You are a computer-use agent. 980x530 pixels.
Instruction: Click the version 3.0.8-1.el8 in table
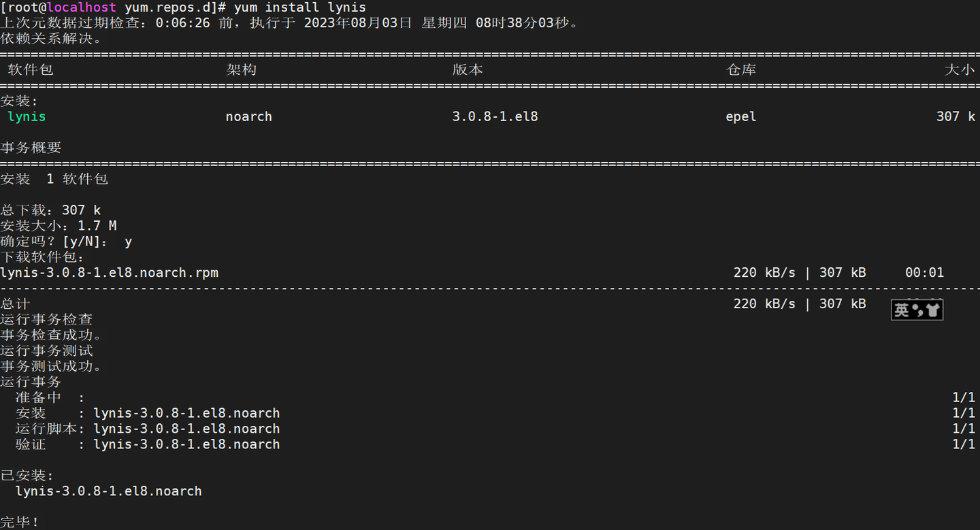[495, 116]
